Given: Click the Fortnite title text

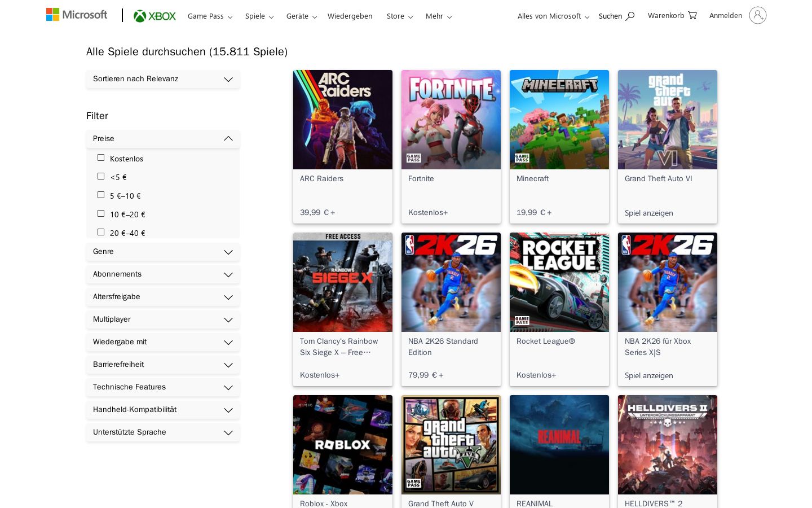Looking at the screenshot, I should (421, 179).
